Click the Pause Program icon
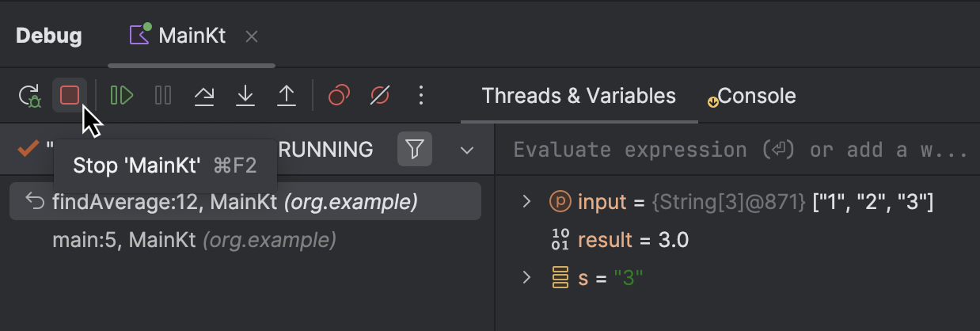This screenshot has height=331, width=980. tap(163, 96)
